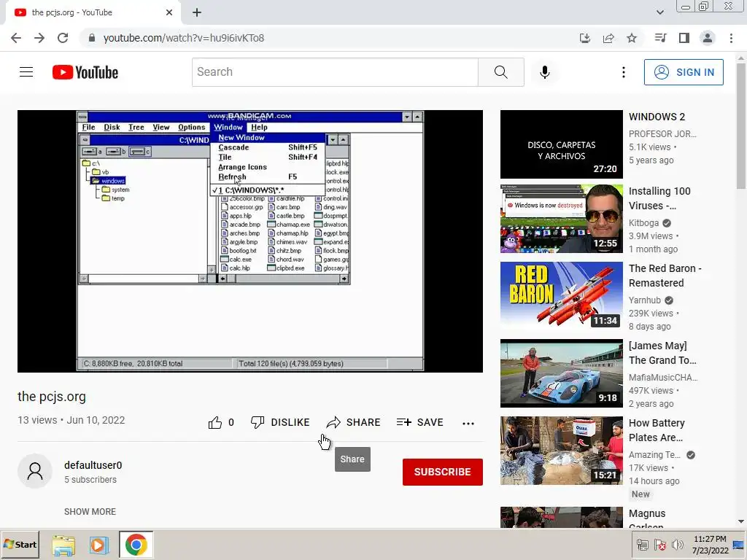The width and height of the screenshot is (747, 560).
Task: Open WINDOWS 2 video thumbnail
Action: pyautogui.click(x=561, y=144)
